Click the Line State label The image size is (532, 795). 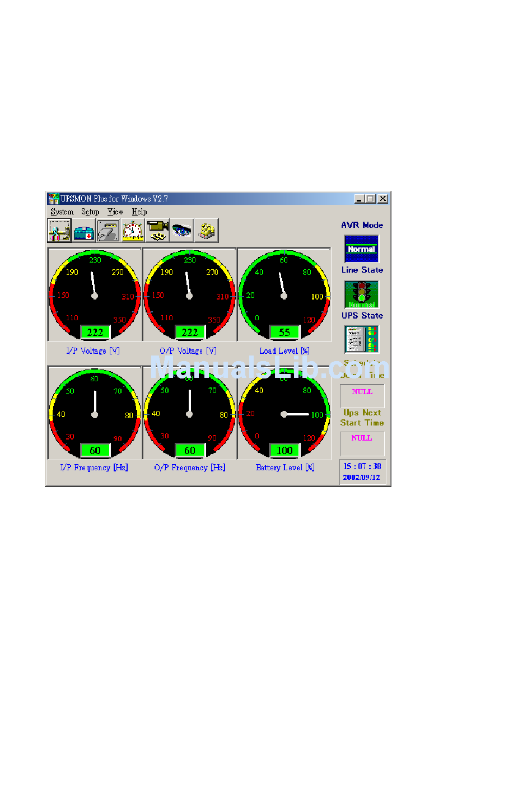pos(362,270)
